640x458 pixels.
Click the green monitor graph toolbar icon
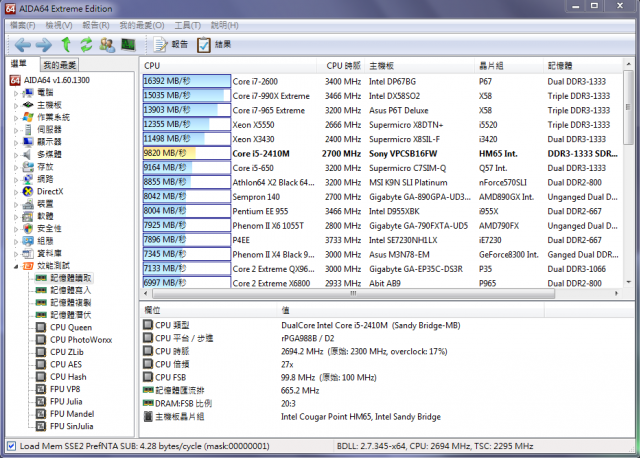[128, 44]
